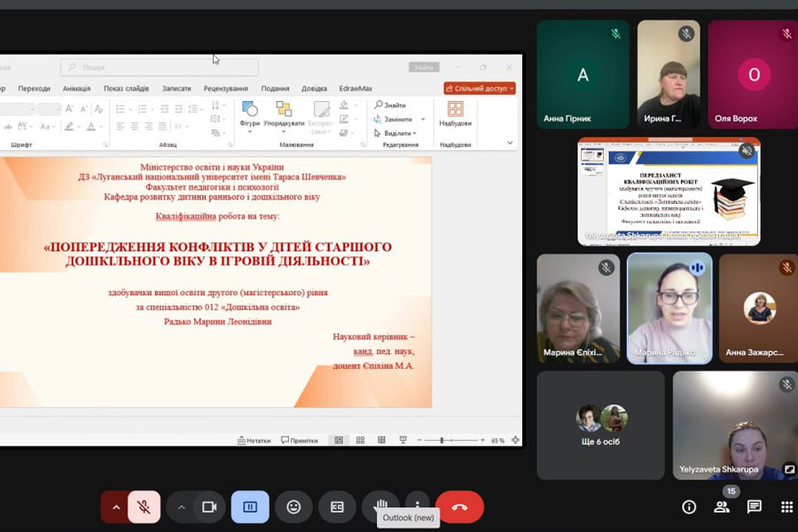Viewport: 798px width, 532px height.
Task: Click the slide title about ПОПЕРЕДЖЕННЯ КОНФЛІКТІВ
Action: click(218, 254)
